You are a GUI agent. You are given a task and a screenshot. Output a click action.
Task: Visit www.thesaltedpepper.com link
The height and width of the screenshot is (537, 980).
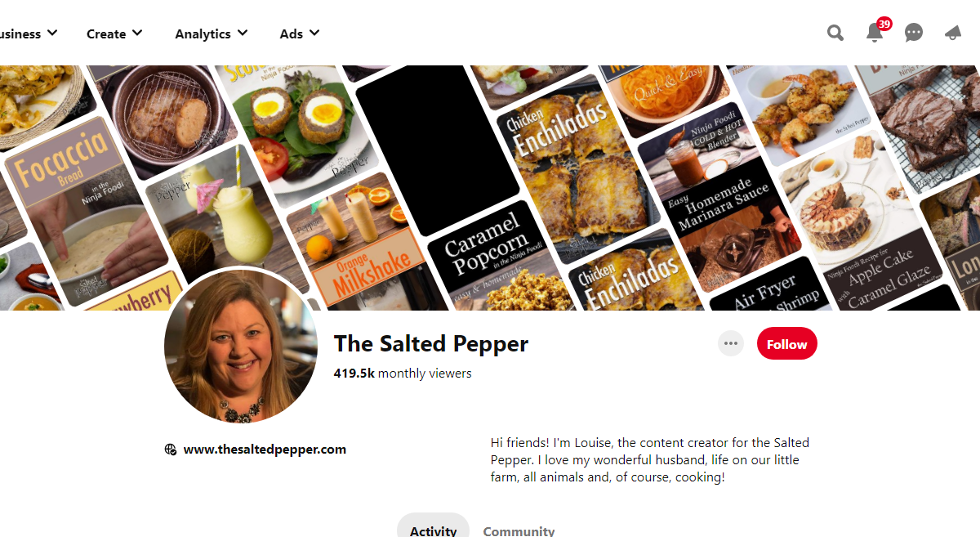click(x=265, y=449)
